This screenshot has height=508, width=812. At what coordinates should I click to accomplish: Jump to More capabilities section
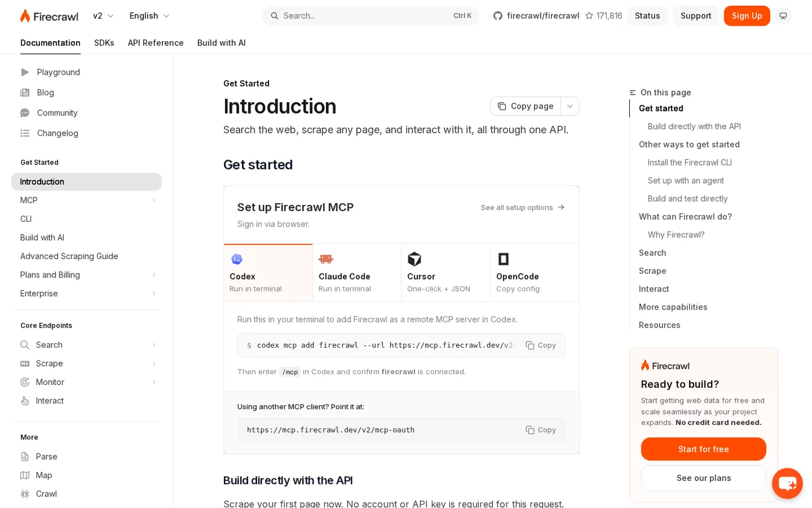click(x=673, y=307)
